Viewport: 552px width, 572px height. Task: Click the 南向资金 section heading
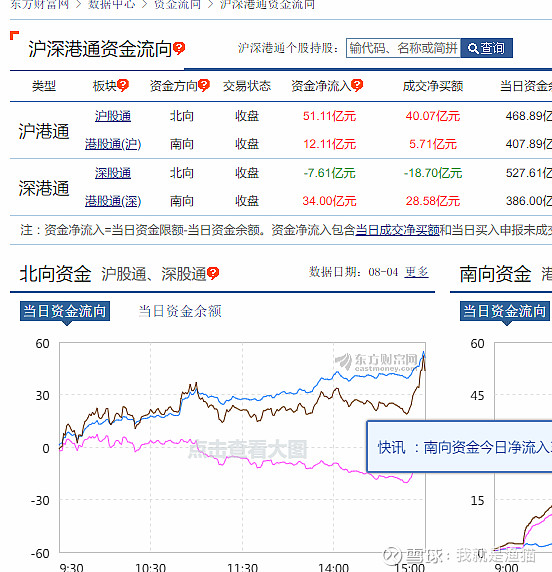pos(495,274)
